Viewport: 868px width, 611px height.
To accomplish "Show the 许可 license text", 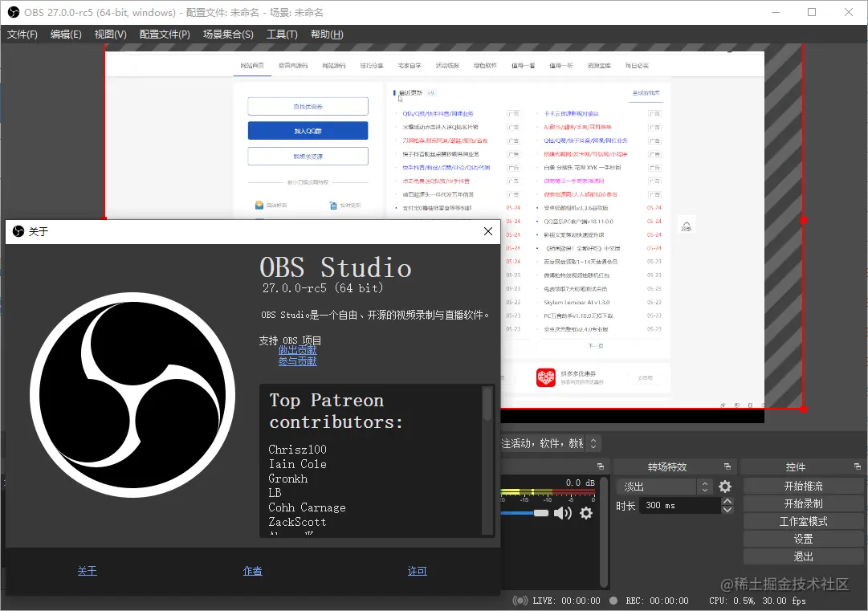I will click(x=417, y=571).
